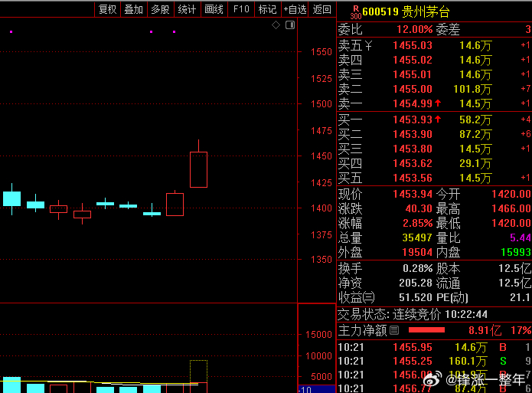This screenshot has width=532, height=393.
Task: Add stock via +自选 button
Action: pos(295,9)
